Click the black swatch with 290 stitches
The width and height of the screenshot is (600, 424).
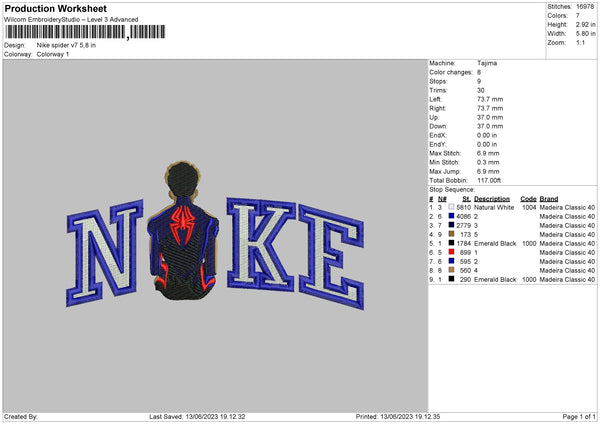[x=452, y=279]
